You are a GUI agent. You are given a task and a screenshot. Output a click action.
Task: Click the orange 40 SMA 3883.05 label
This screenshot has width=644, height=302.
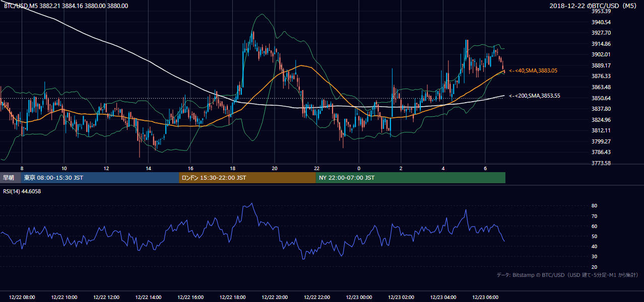pyautogui.click(x=533, y=71)
